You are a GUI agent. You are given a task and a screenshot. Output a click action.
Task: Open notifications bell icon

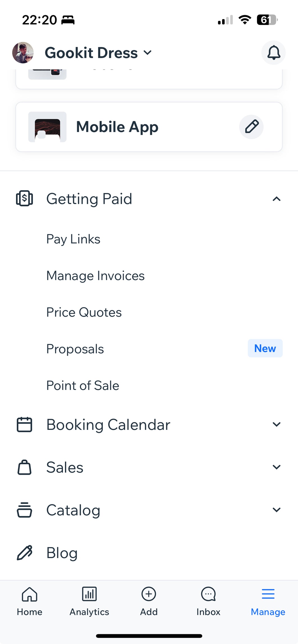point(273,52)
